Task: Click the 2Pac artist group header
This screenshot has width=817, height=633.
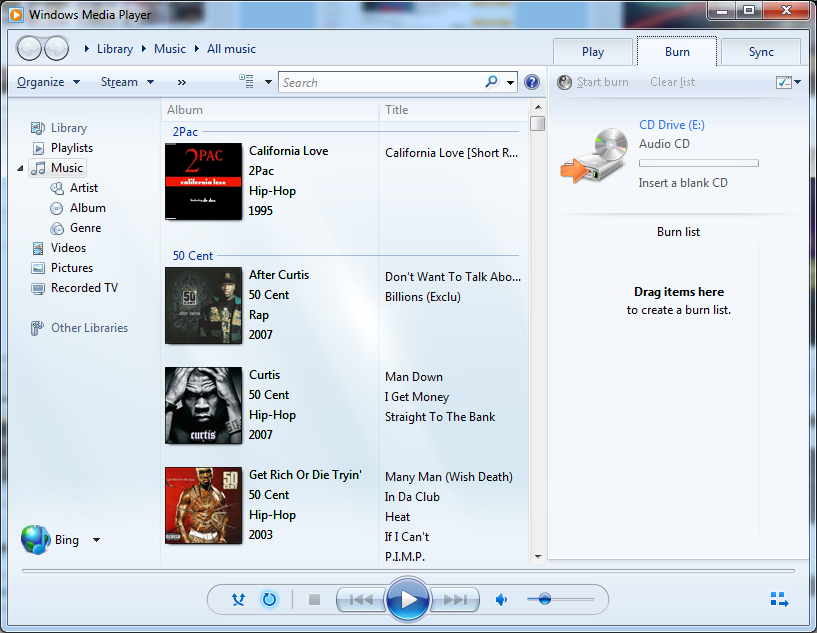Action: (x=185, y=132)
